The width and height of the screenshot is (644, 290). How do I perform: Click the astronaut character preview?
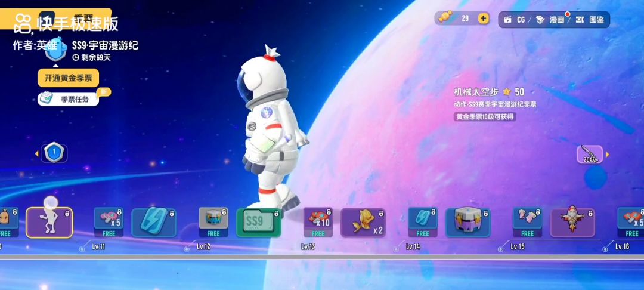272,129
